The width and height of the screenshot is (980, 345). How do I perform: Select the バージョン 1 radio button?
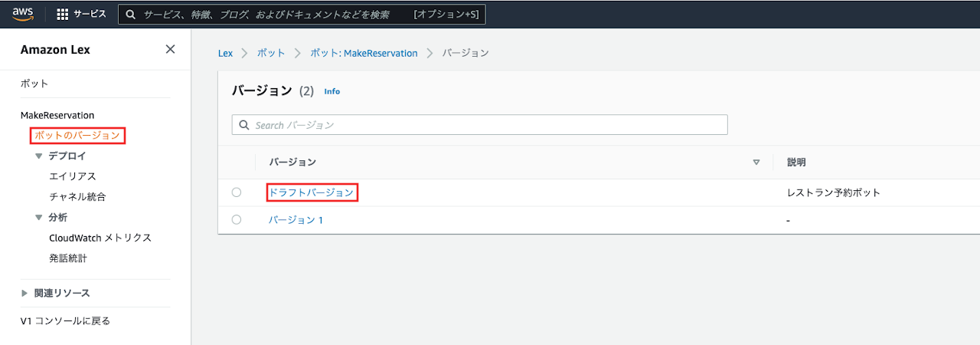[x=236, y=219]
